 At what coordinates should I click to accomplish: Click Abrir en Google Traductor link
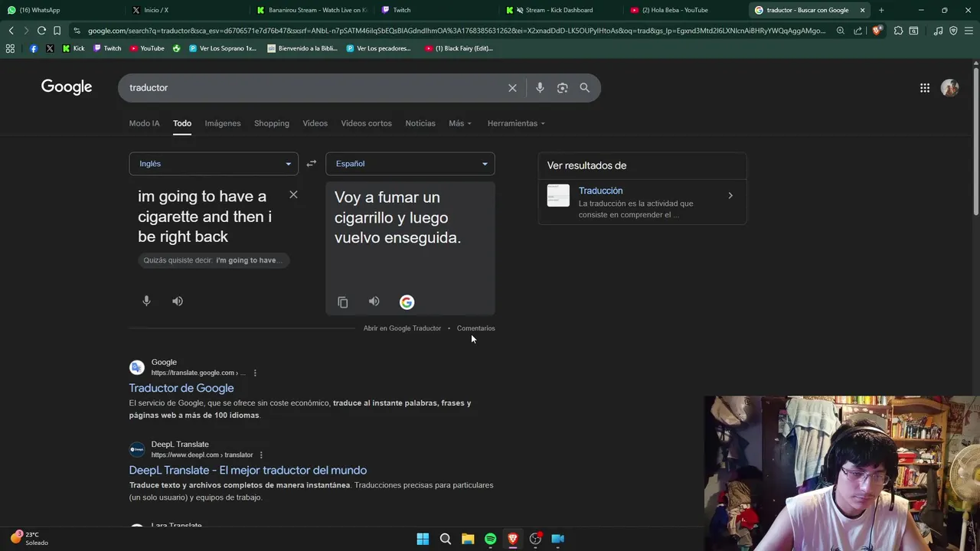[402, 328]
